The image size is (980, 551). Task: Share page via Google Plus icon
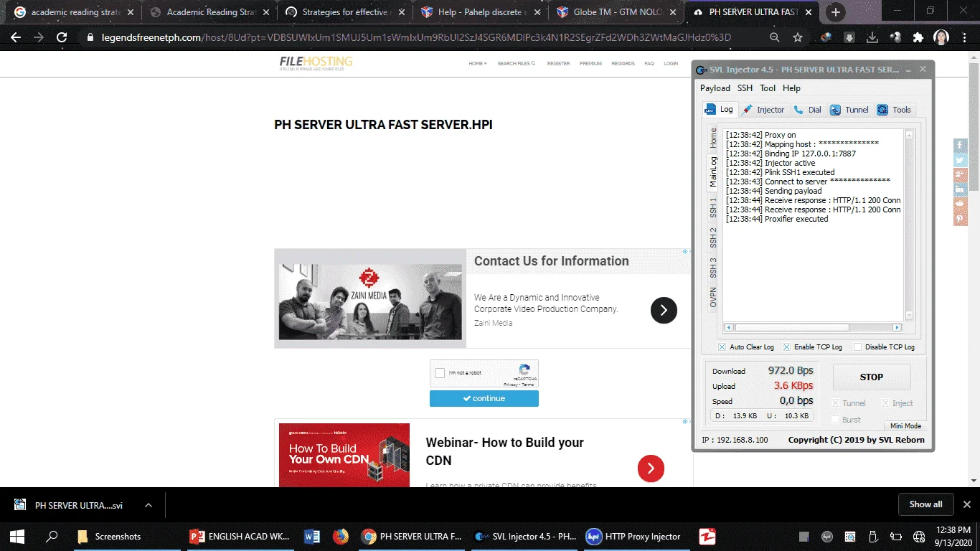click(x=960, y=175)
